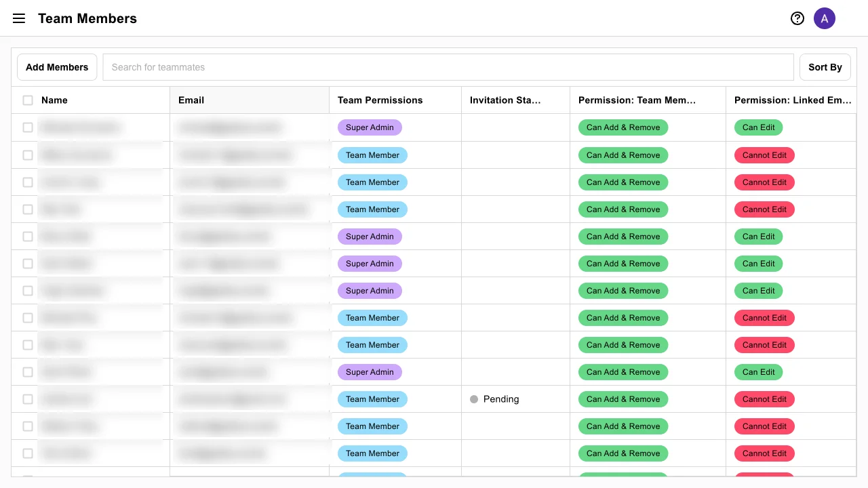Click the Email column header
This screenshot has width=868, height=488.
pyautogui.click(x=191, y=100)
